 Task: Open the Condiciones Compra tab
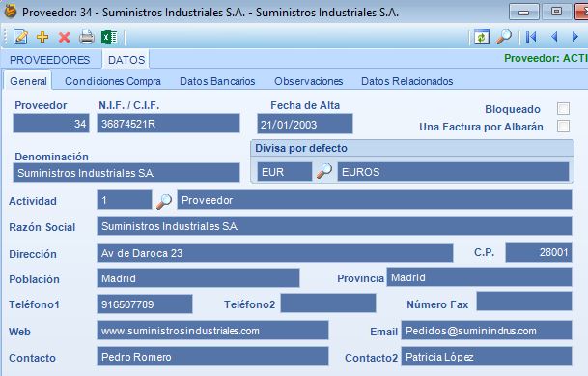point(113,81)
